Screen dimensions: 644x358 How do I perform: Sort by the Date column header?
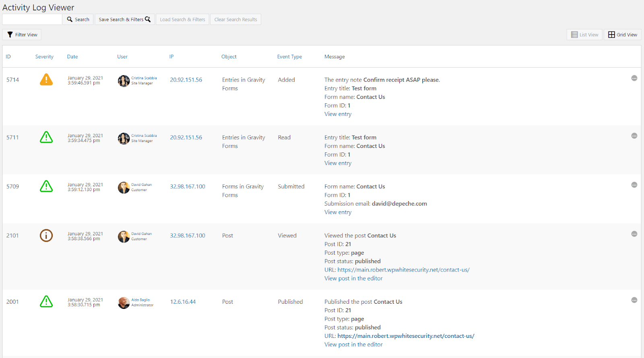(72, 57)
